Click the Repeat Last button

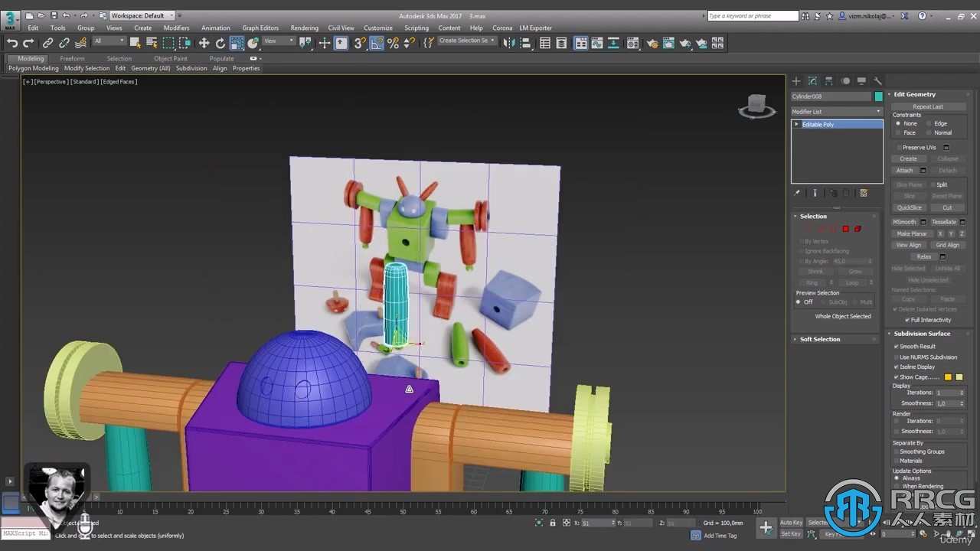(x=928, y=106)
